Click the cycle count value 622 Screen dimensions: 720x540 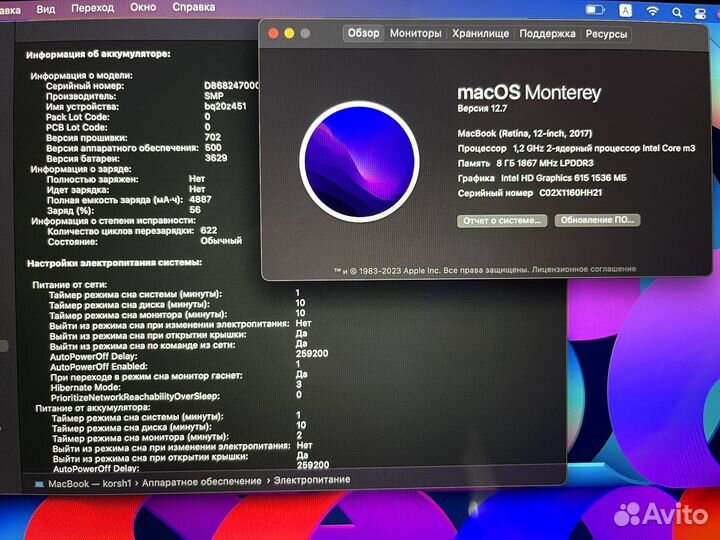209,230
